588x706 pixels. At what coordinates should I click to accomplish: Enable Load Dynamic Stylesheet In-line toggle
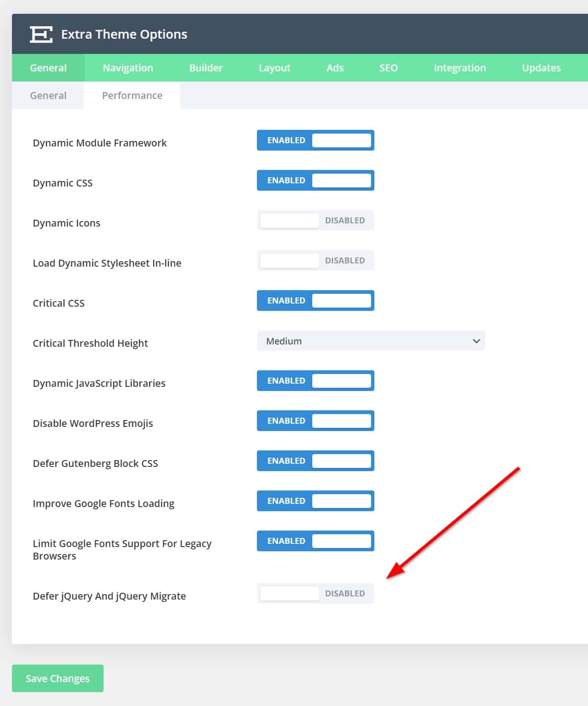315,261
